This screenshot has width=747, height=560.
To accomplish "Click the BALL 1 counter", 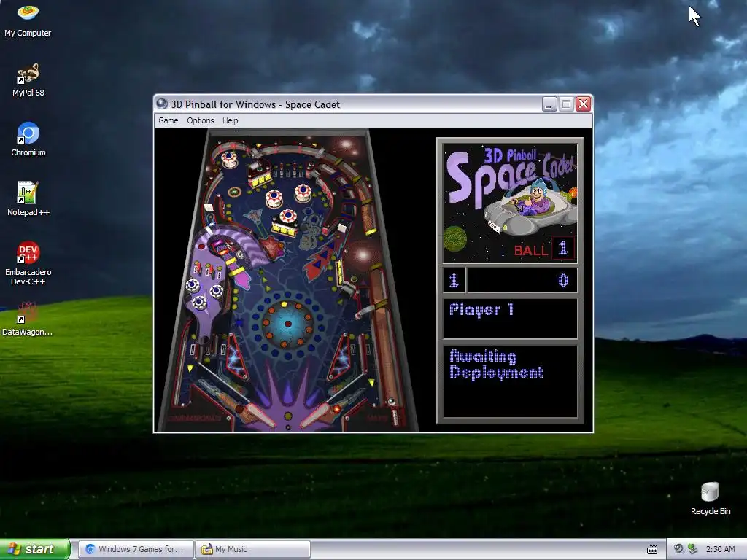I will (543, 249).
